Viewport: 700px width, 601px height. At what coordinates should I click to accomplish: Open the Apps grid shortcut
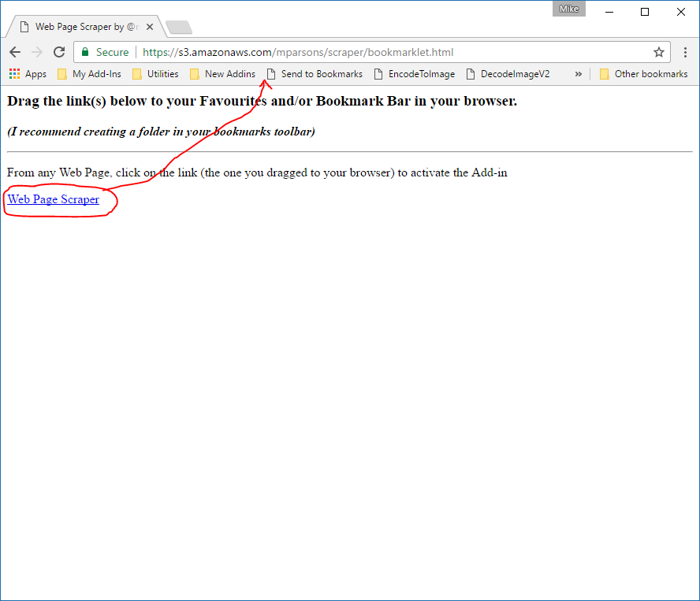(x=28, y=74)
